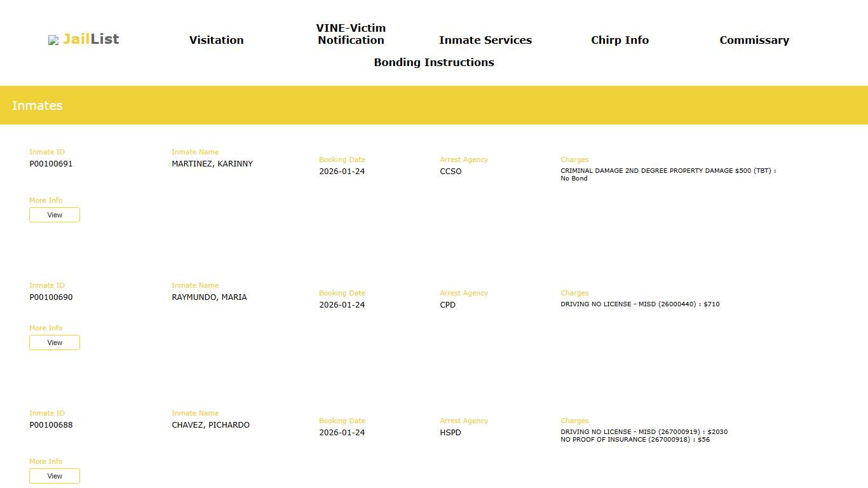Viewport: 868px width, 488px height.
Task: Open the Chirp Info page
Action: [620, 40]
